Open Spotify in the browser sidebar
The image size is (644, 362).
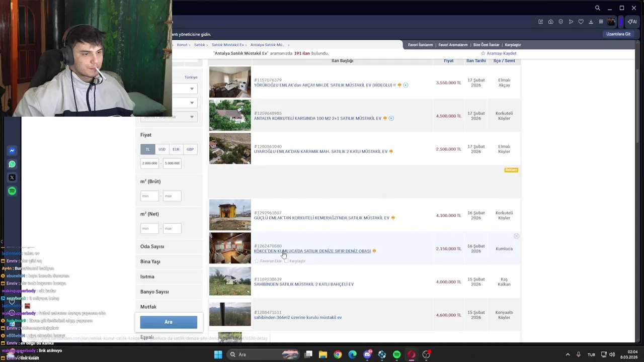[12, 191]
